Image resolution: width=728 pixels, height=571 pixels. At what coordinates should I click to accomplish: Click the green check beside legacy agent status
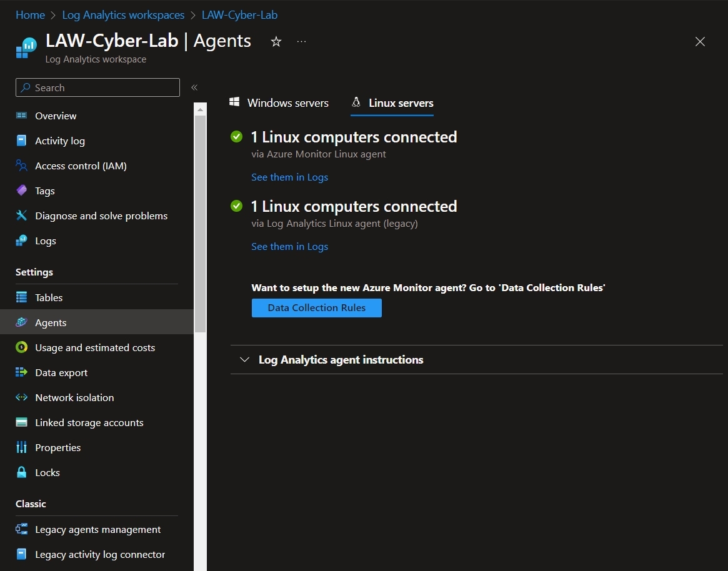coord(236,206)
